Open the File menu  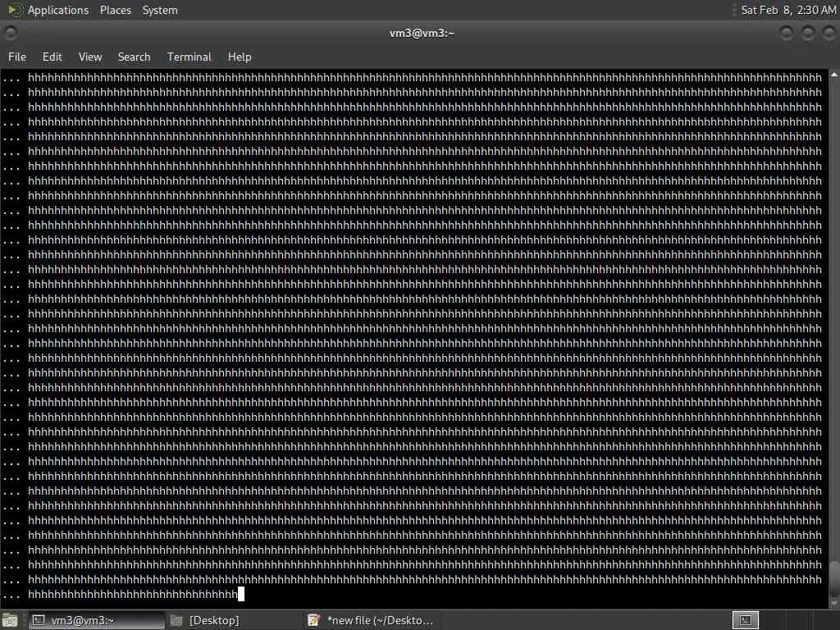point(17,57)
